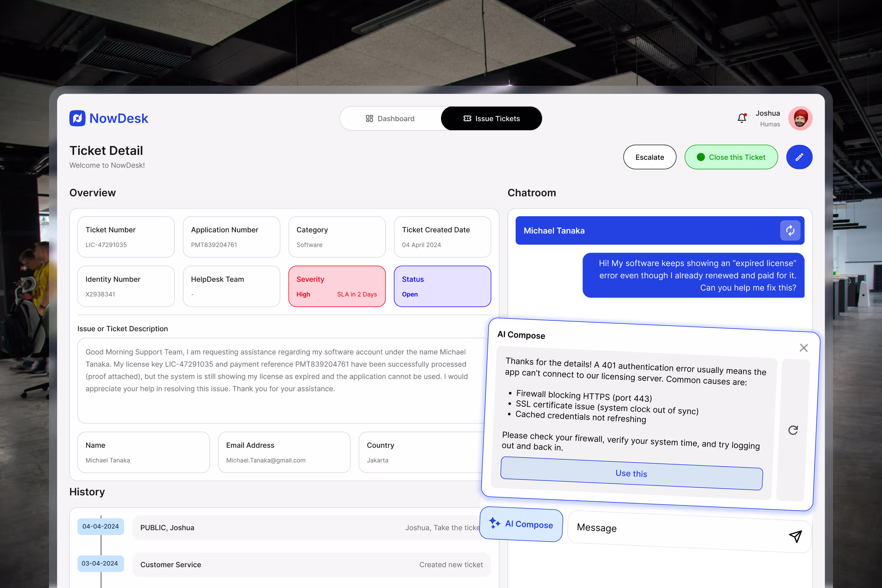
Task: Click the blue edit pencil button
Action: (799, 157)
